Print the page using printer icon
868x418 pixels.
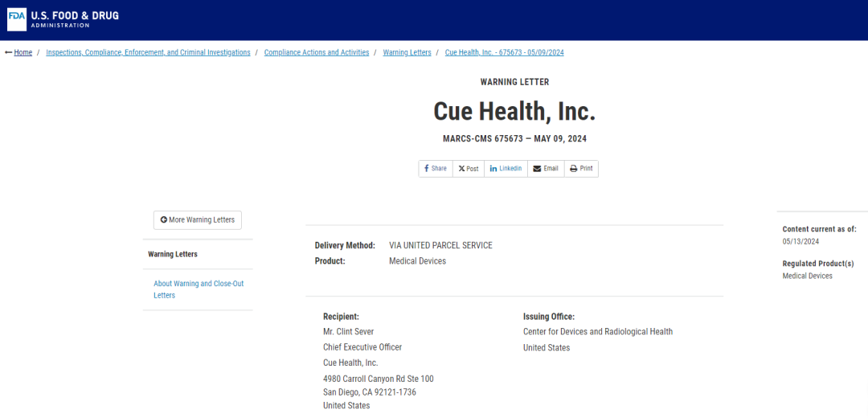pyautogui.click(x=573, y=169)
